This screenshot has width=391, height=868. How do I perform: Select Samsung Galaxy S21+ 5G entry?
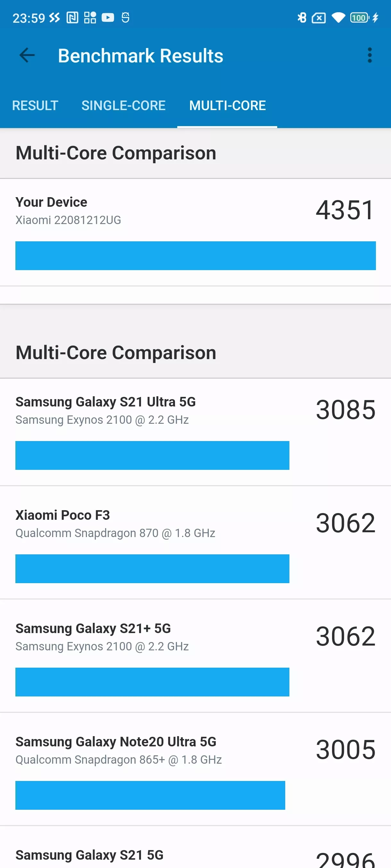pos(195,656)
